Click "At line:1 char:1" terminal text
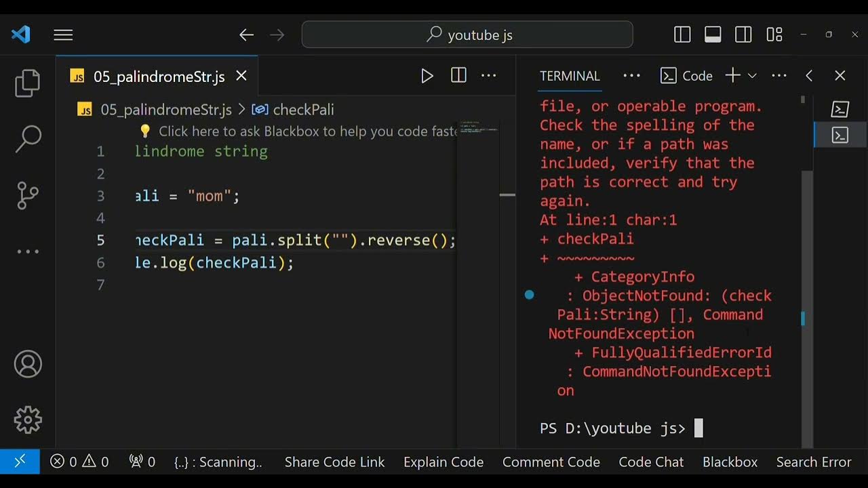This screenshot has width=868, height=488. [608, 220]
